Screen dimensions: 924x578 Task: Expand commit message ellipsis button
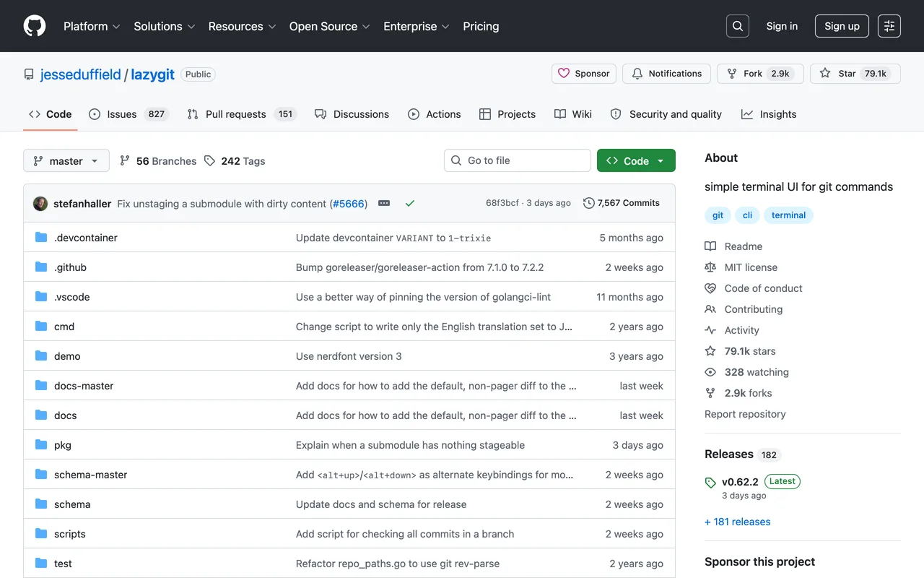[x=384, y=204]
